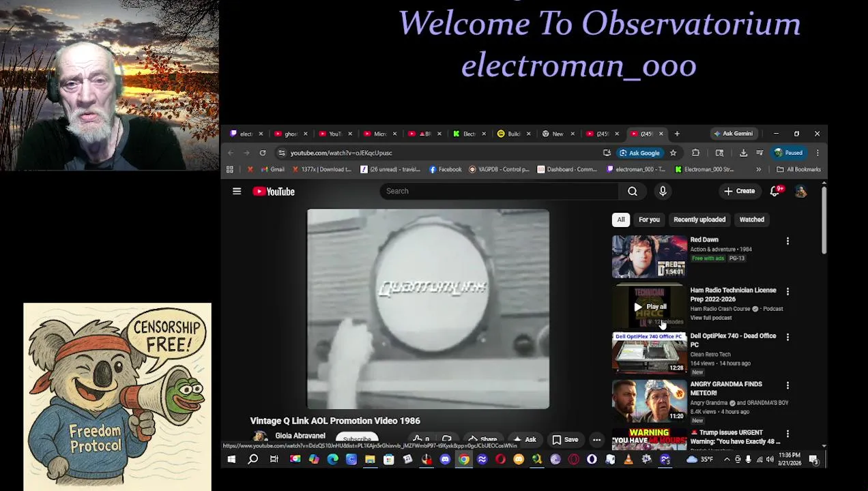Go back in Chrome navigation

pos(231,153)
